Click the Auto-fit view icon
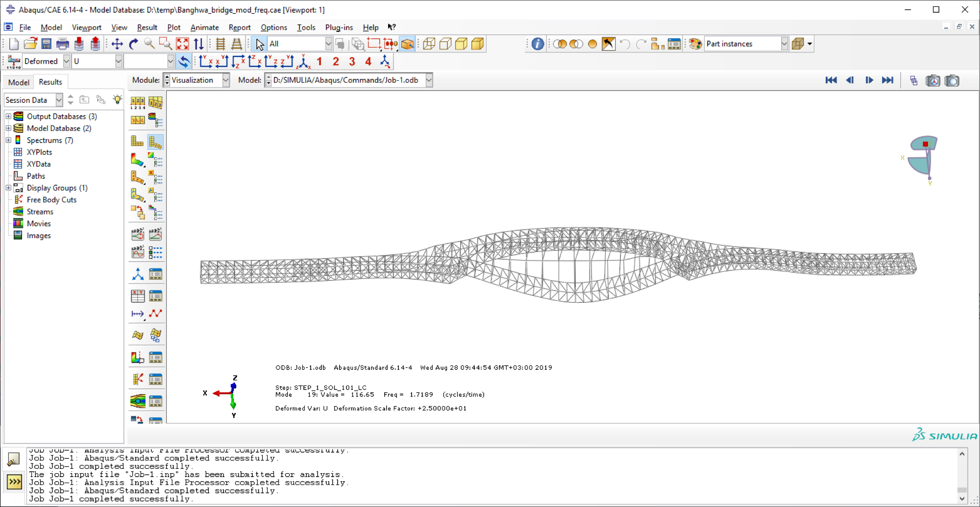 tap(182, 44)
